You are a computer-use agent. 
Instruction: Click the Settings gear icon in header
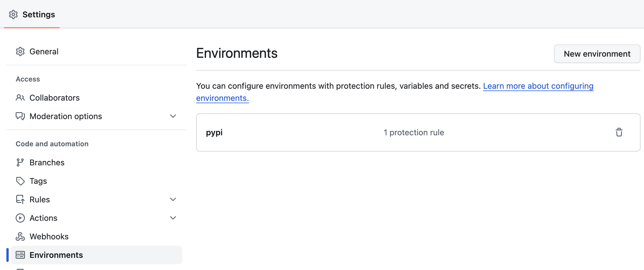pyautogui.click(x=13, y=14)
